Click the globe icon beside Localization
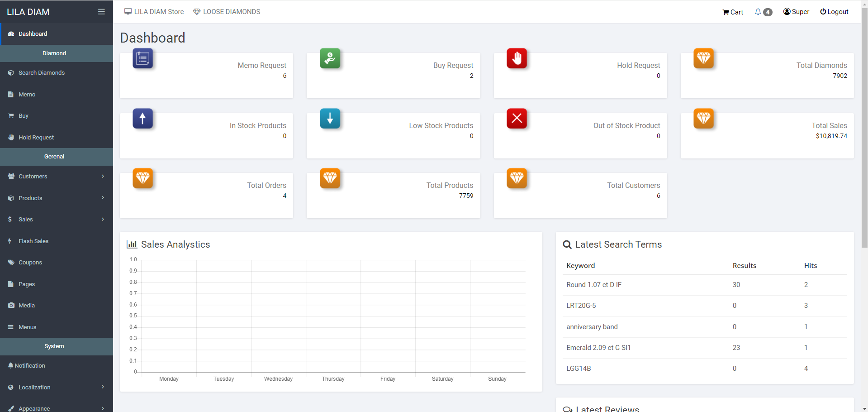Screen dimensions: 868x412 (x=11, y=388)
